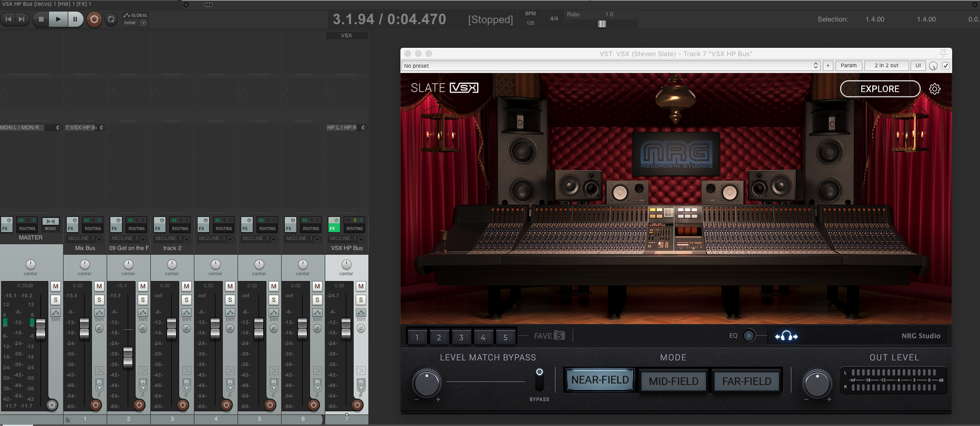The width and height of the screenshot is (980, 426).
Task: Click the transport record button
Action: [x=94, y=19]
